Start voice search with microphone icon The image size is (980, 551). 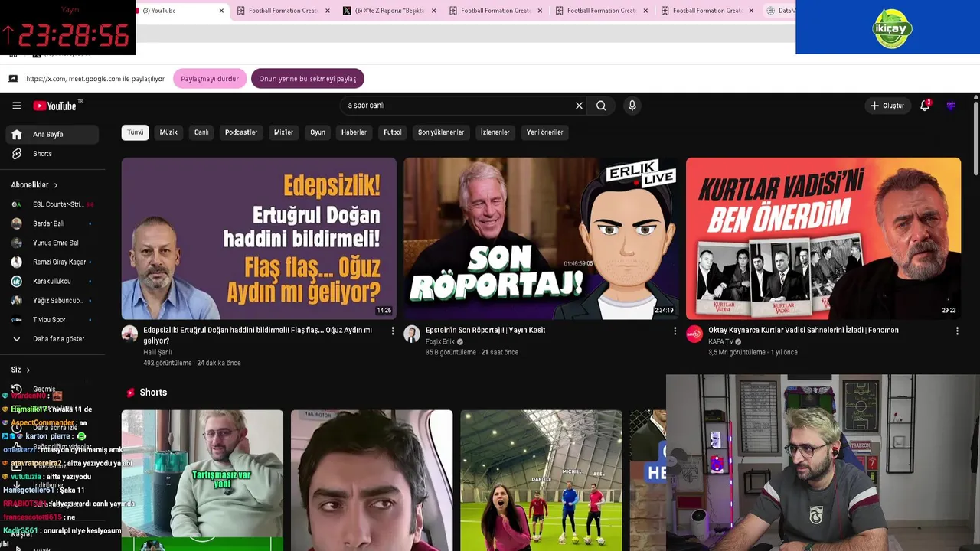point(632,106)
